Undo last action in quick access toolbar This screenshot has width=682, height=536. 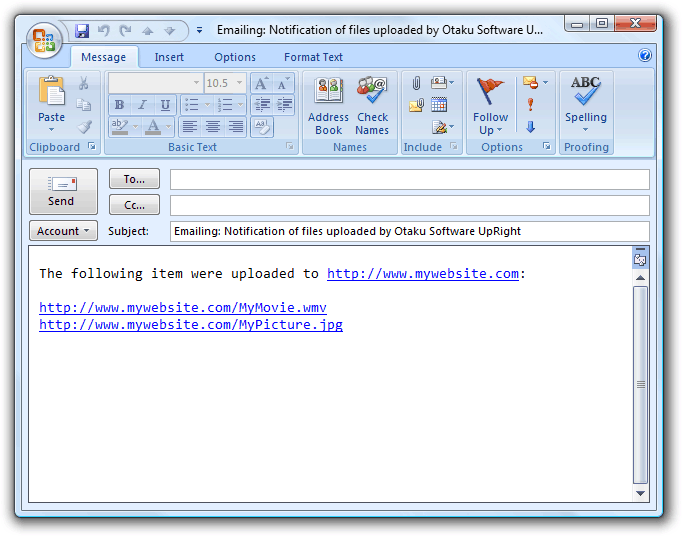click(104, 30)
